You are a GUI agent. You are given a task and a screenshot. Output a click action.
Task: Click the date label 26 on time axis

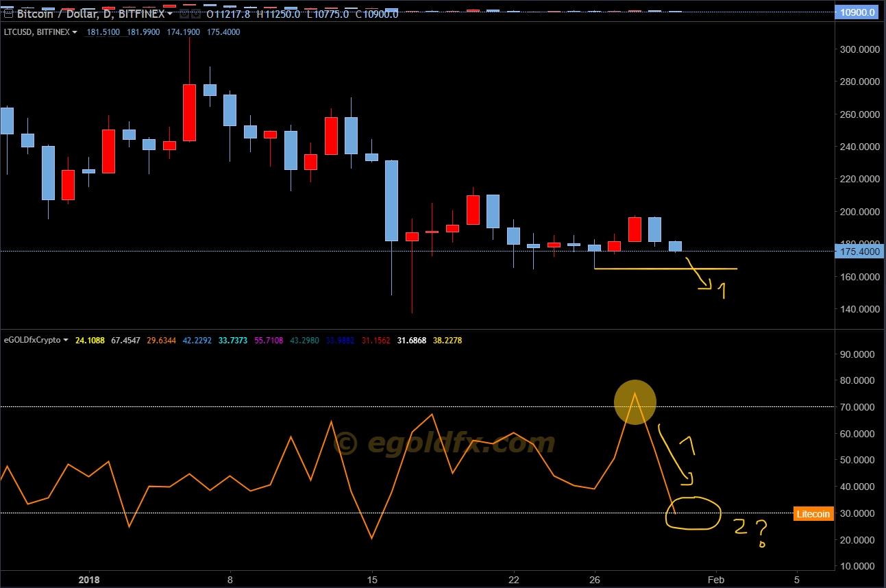click(x=595, y=579)
